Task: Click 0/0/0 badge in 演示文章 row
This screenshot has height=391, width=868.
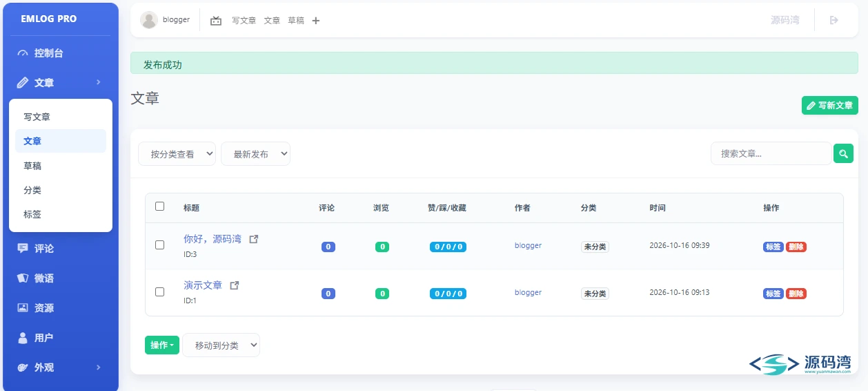Action: 448,294
